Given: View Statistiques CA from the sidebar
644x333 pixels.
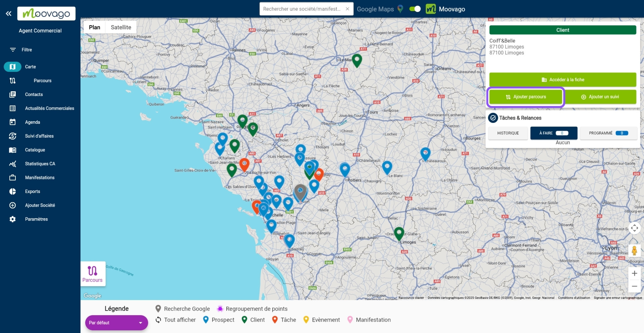Looking at the screenshot, I should tap(40, 163).
